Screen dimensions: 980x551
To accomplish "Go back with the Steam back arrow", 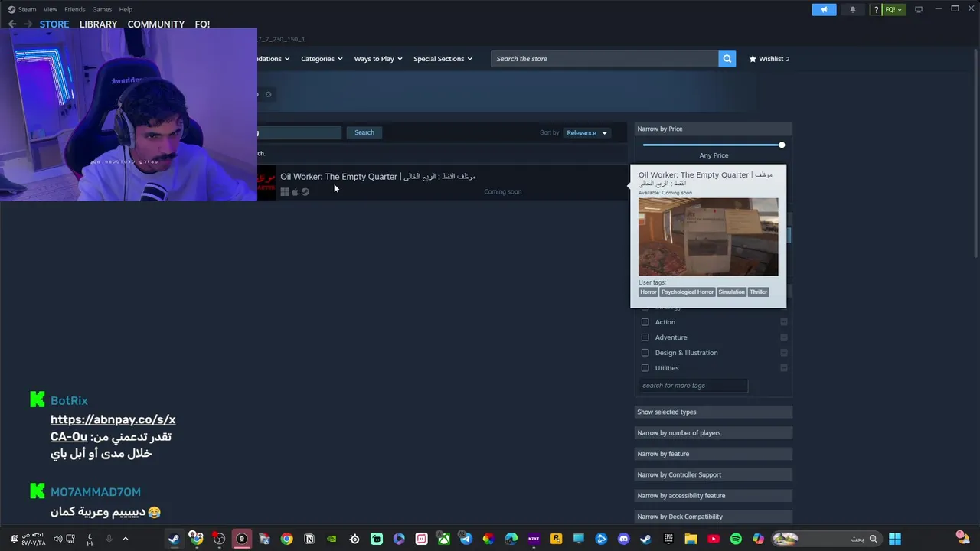I will pyautogui.click(x=12, y=24).
